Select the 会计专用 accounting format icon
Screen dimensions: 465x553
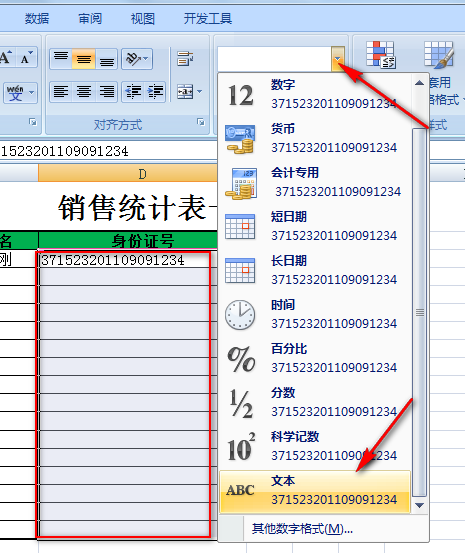click(x=240, y=183)
